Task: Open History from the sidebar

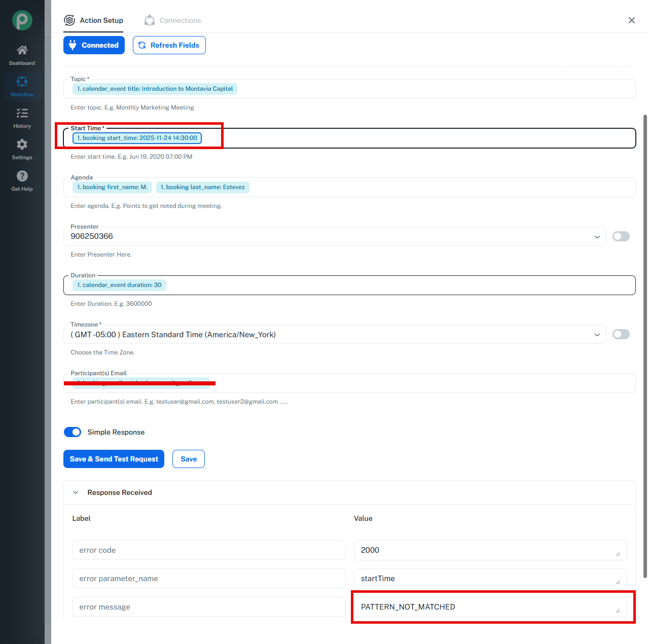Action: [x=22, y=114]
